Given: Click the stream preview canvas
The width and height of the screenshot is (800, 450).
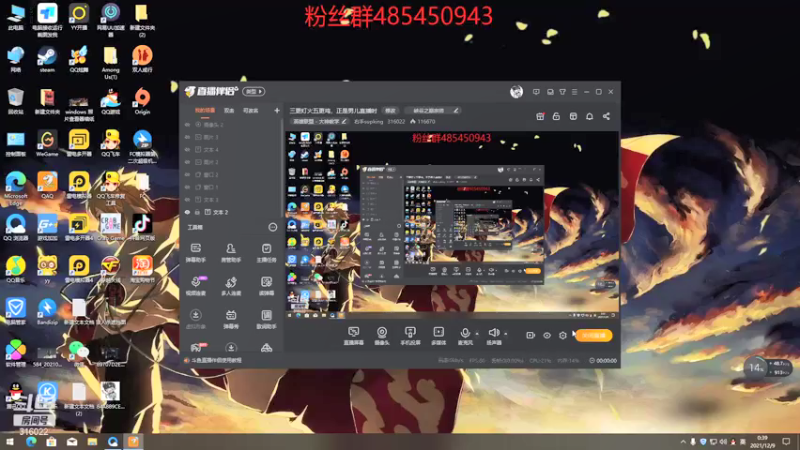Looking at the screenshot, I should click(x=452, y=225).
